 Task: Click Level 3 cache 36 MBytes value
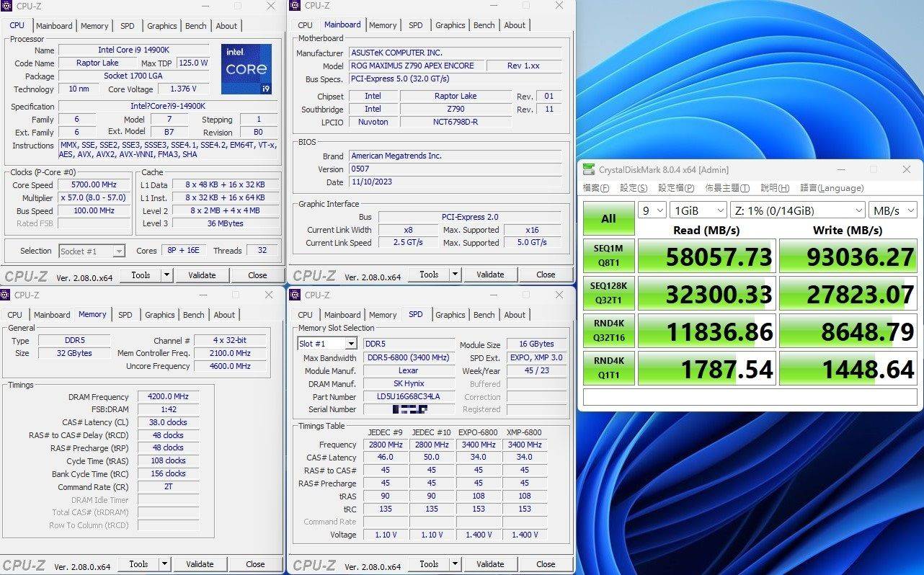pos(225,223)
